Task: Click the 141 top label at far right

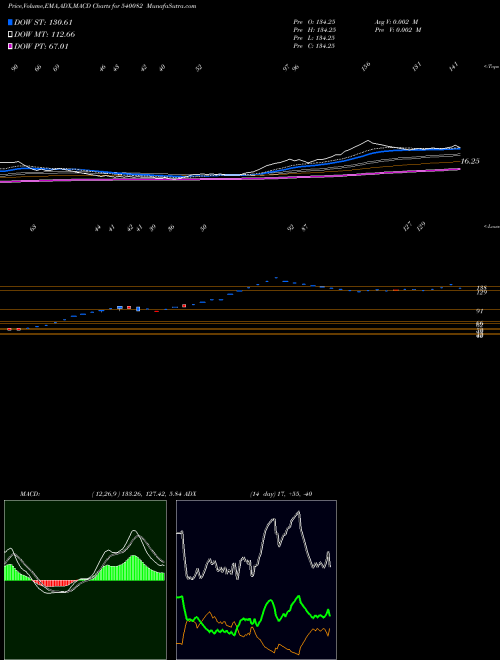Action: [453, 67]
